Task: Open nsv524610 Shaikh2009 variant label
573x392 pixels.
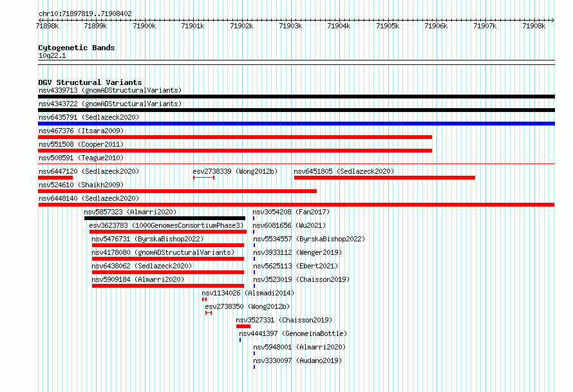Action: click(x=81, y=185)
